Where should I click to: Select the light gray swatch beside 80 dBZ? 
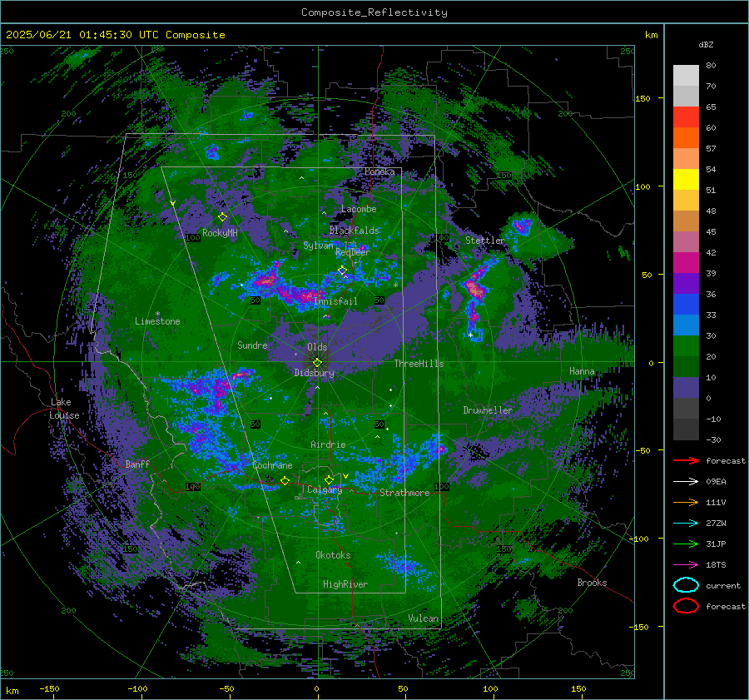pyautogui.click(x=686, y=75)
